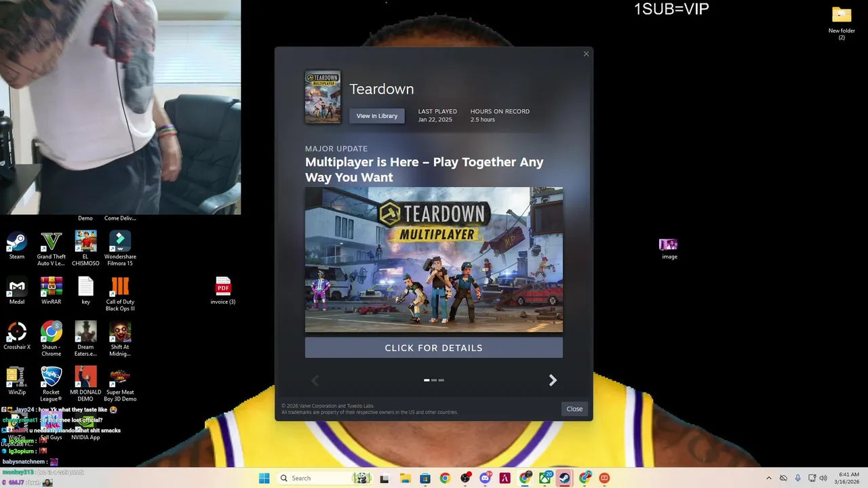Select the image file on desktop
868x488 pixels.
click(669, 249)
